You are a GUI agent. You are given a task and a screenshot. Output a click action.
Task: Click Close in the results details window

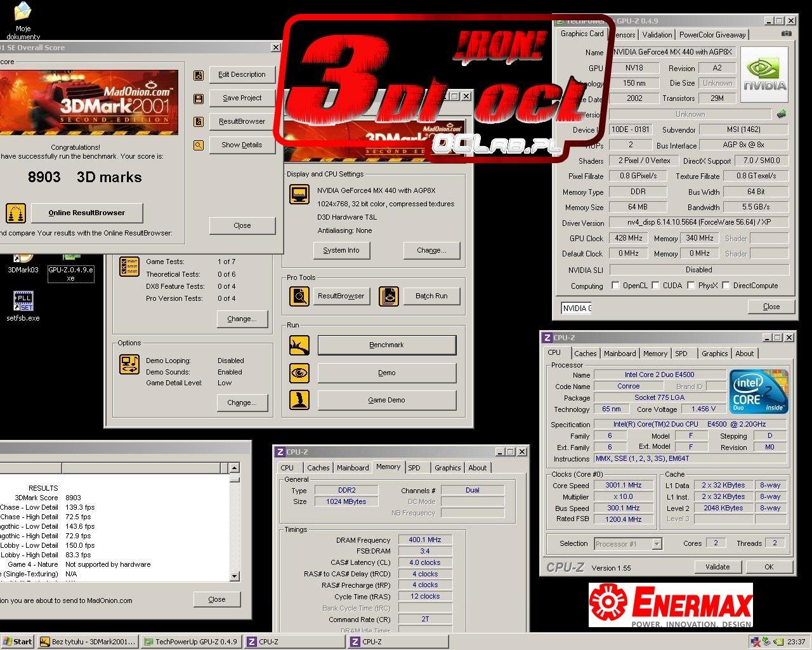[x=216, y=599]
